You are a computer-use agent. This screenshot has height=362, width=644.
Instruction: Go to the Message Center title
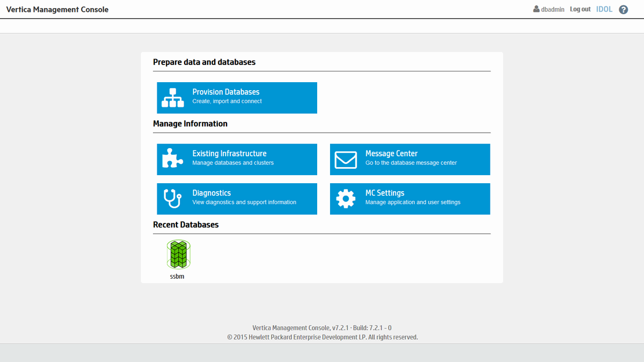tap(391, 154)
